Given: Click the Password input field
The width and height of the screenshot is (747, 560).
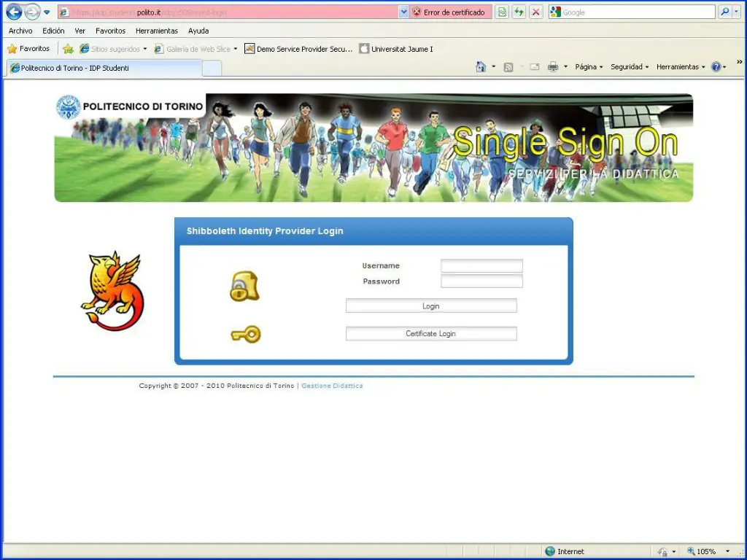Looking at the screenshot, I should (x=481, y=281).
